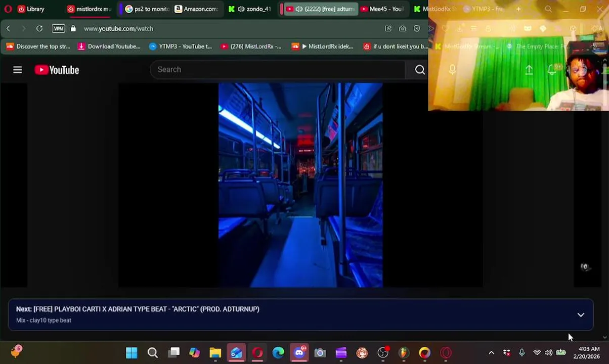The width and height of the screenshot is (609, 364).
Task: Expand the Next up chevron arrow
Action: [x=581, y=315]
